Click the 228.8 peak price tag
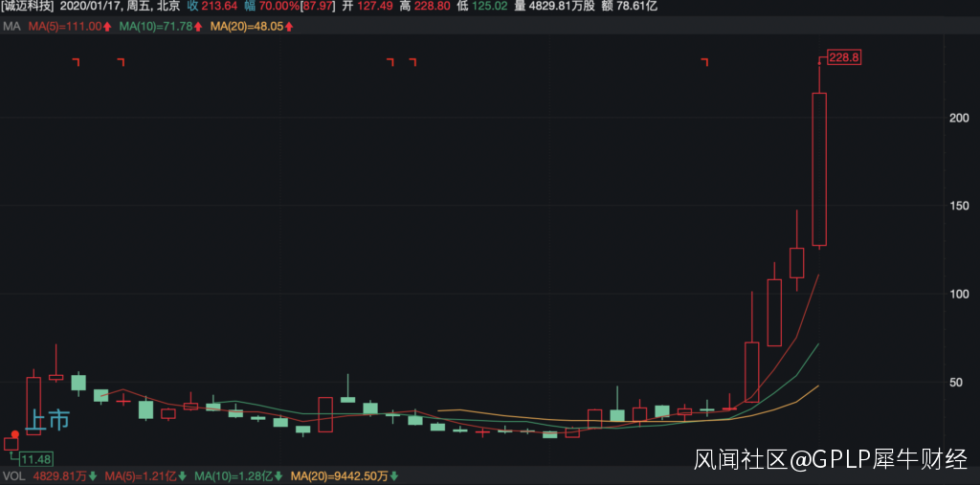Viewport: 980px width, 485px height. point(845,57)
